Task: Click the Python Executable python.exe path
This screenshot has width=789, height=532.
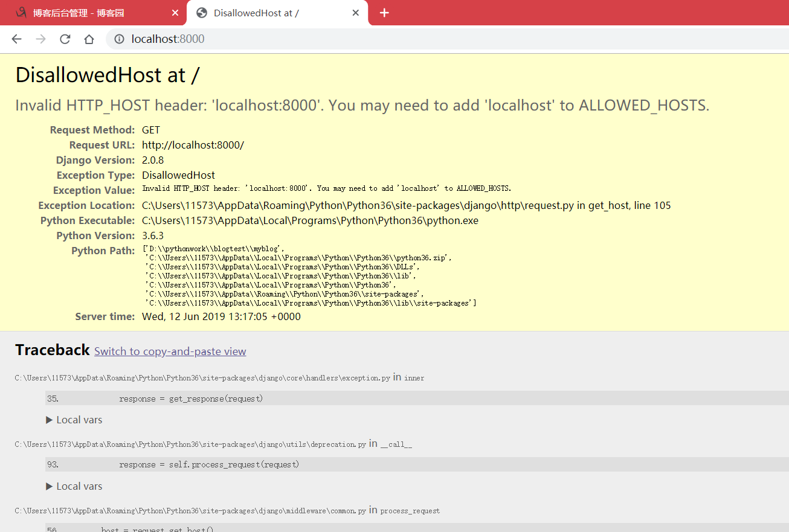Action: (x=310, y=220)
